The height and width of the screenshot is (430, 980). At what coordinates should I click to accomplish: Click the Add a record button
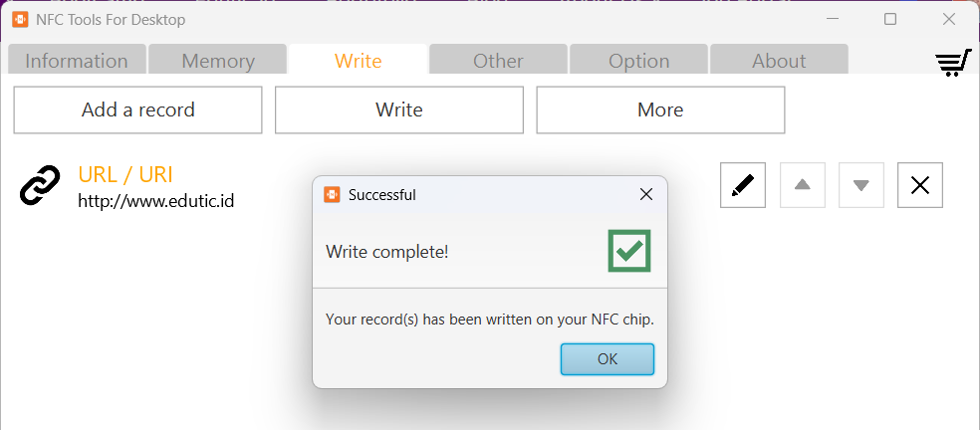pyautogui.click(x=137, y=110)
